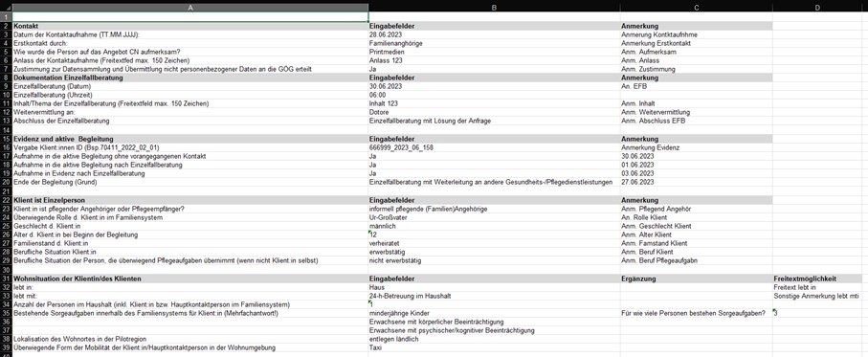The width and height of the screenshot is (868, 357).
Task: Select 'Anm. Zustimmung' cell
Action: [x=696, y=69]
